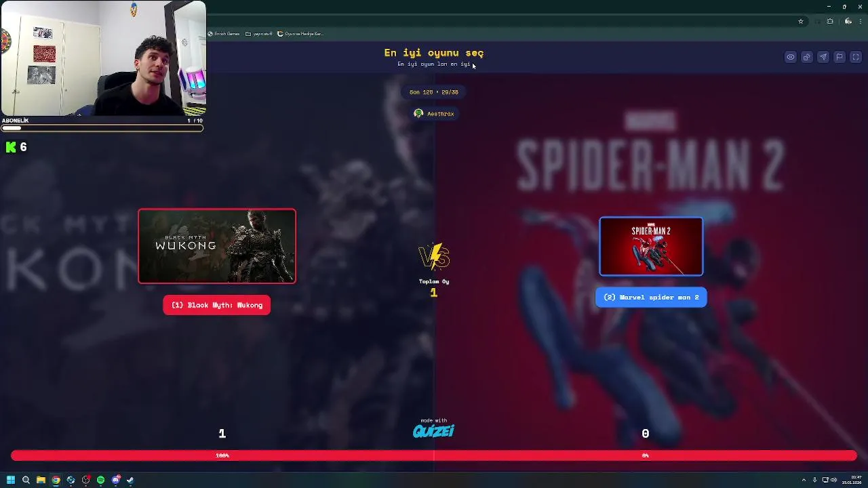Screen dimensions: 868x488
Task: Click the flag report icon
Action: pyautogui.click(x=840, y=57)
